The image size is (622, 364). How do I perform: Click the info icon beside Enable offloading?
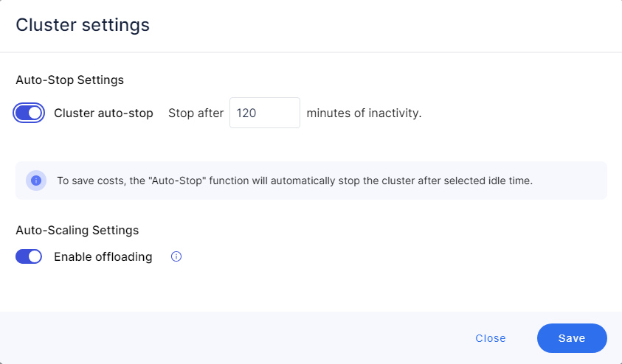pyautogui.click(x=176, y=257)
